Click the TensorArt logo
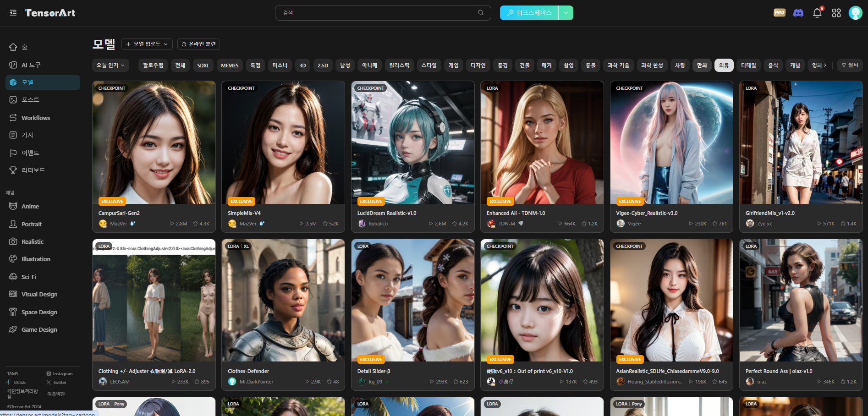Viewport: 868px width, 416px height. click(50, 13)
